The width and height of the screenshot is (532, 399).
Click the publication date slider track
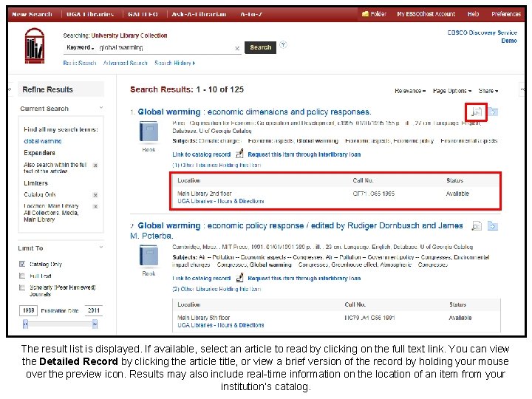tap(60, 324)
